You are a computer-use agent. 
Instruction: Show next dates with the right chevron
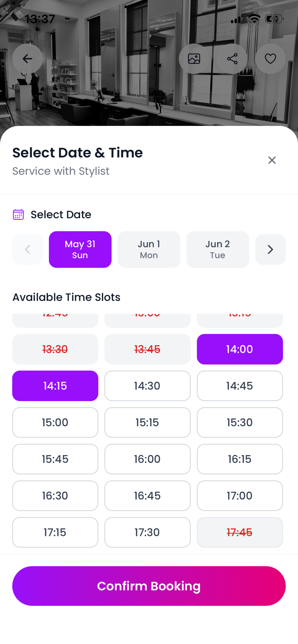click(270, 249)
